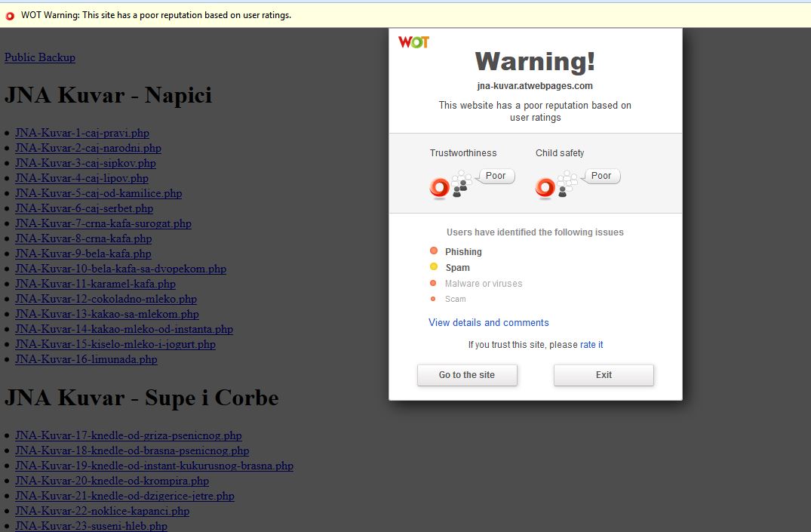Open JNA-Kuvar-21-knedle-od-dzigerice-jetre.php link
811x532 pixels.
124,496
